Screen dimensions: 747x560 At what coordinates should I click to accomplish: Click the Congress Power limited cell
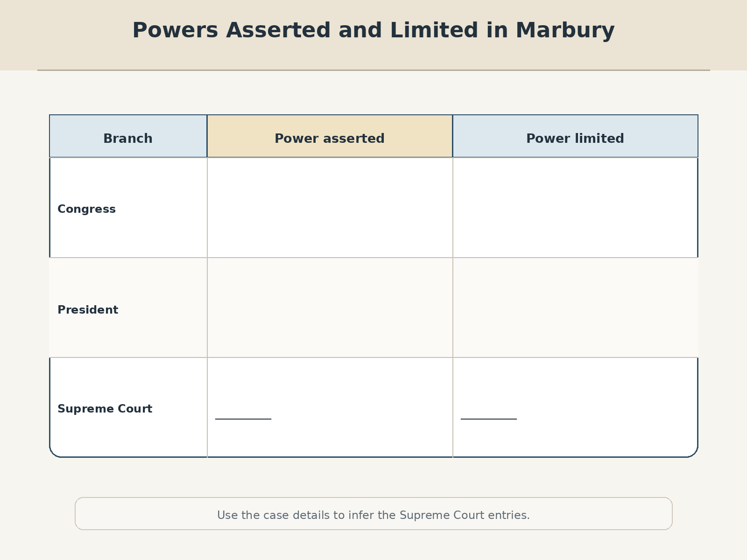[575, 208]
